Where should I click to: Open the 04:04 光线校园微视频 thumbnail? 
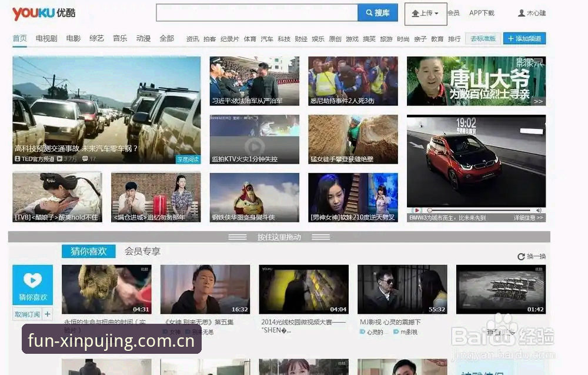coord(304,290)
